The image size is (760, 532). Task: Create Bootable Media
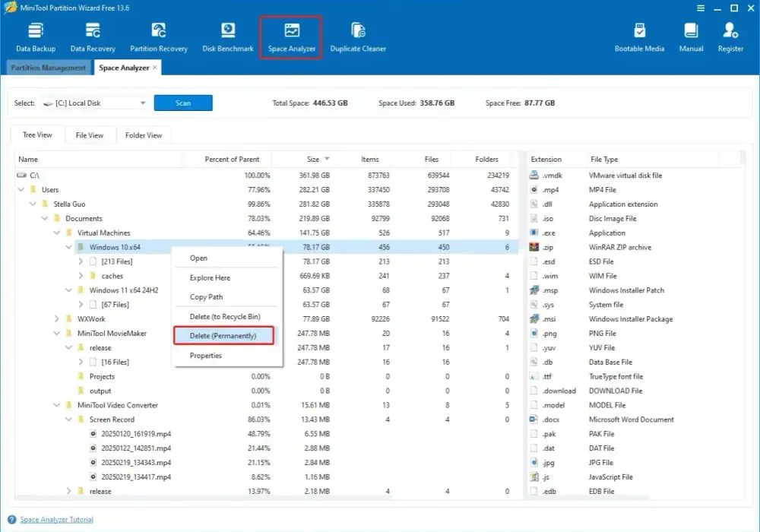tap(639, 36)
